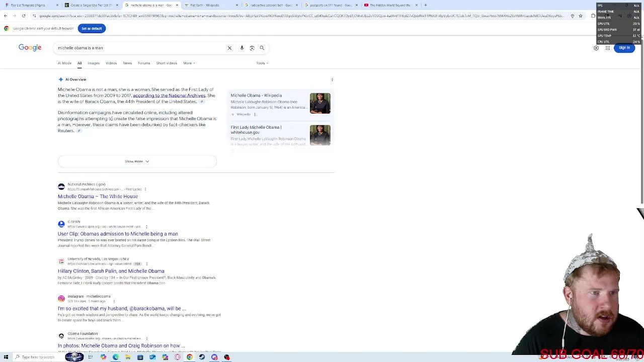Screen dimensions: 644x362
Task: Open File Explorer from taskbar
Action: click(128, 357)
